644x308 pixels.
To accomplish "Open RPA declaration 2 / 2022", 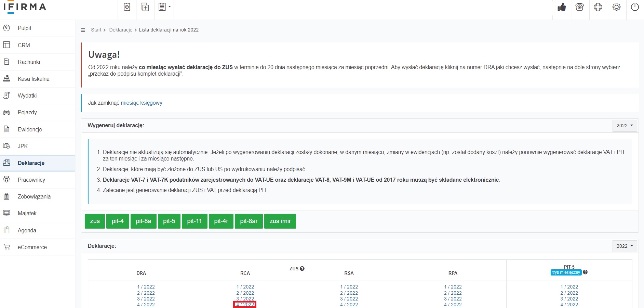I will (x=453, y=293).
